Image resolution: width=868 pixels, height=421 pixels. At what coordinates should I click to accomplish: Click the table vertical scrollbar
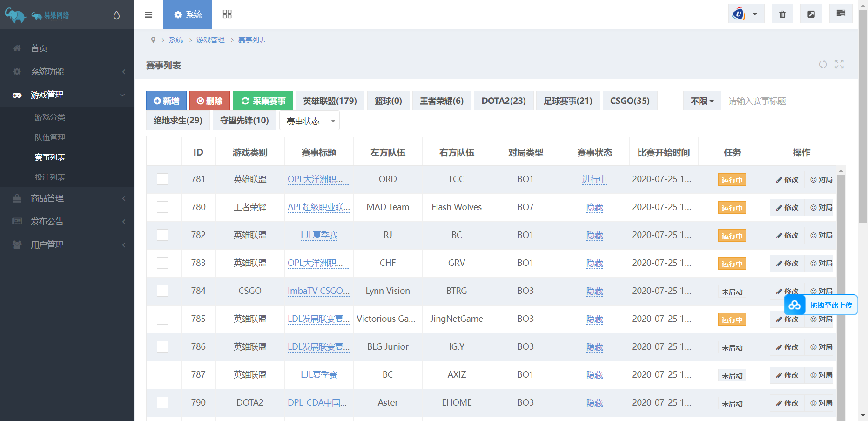(841, 296)
